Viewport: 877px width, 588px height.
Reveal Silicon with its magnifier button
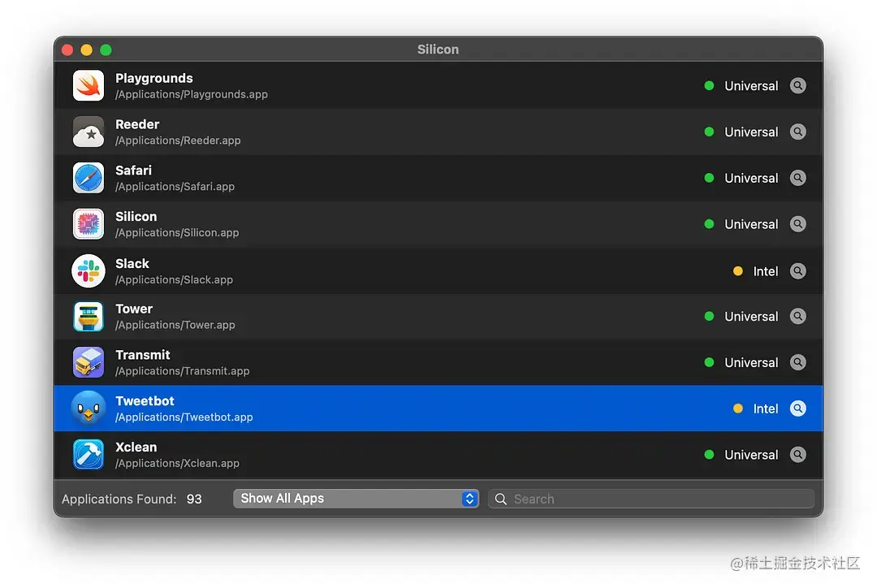point(798,224)
